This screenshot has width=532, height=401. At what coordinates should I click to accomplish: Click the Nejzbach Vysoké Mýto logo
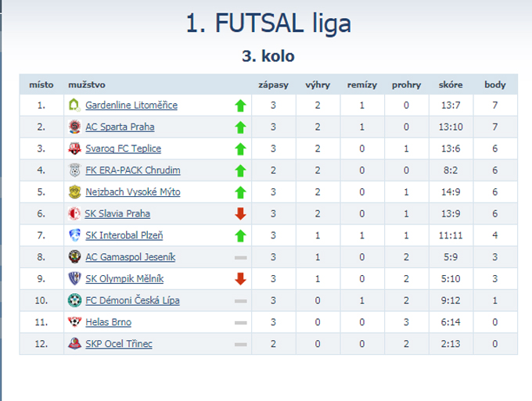pos(74,192)
